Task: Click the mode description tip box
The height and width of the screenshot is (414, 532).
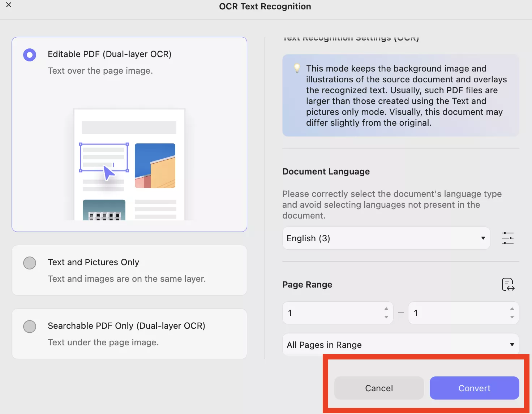Action: tap(400, 95)
